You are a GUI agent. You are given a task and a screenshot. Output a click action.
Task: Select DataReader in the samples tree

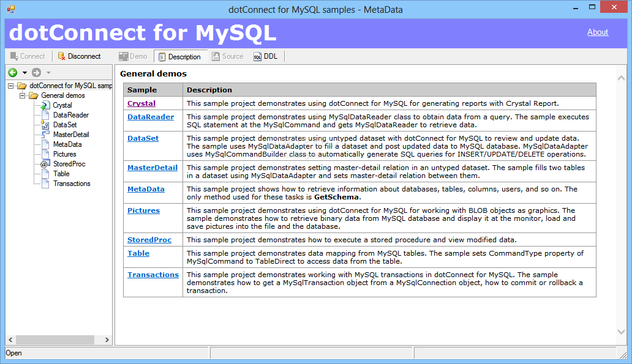point(71,115)
